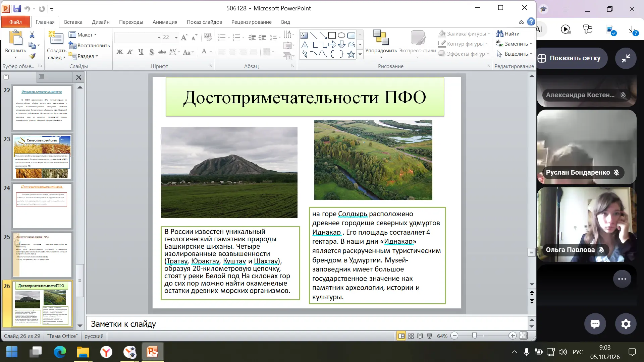Switch to Slide Sorter view icon
This screenshot has height=362, width=644.
click(x=411, y=336)
